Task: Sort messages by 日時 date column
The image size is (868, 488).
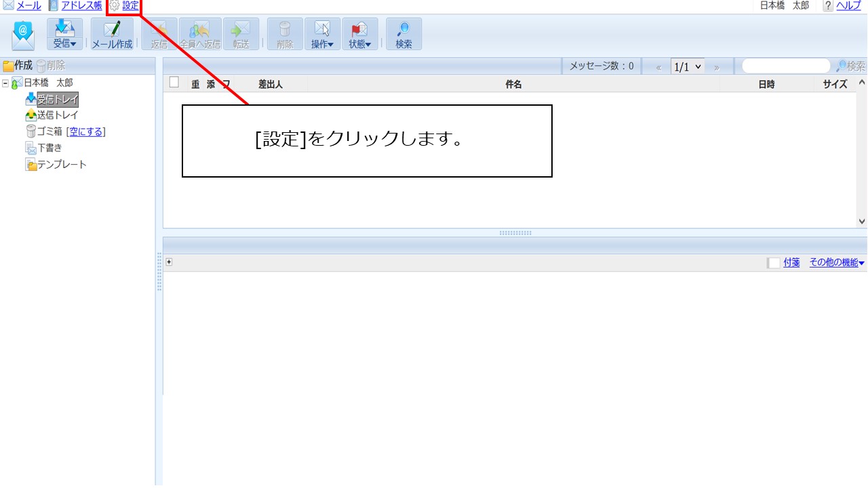Action: pos(766,84)
